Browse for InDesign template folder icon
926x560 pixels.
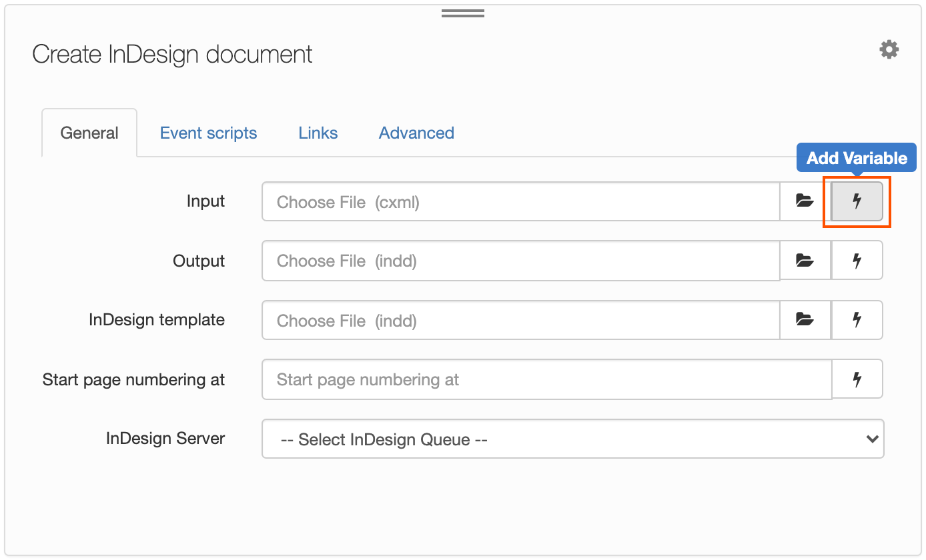tap(805, 320)
